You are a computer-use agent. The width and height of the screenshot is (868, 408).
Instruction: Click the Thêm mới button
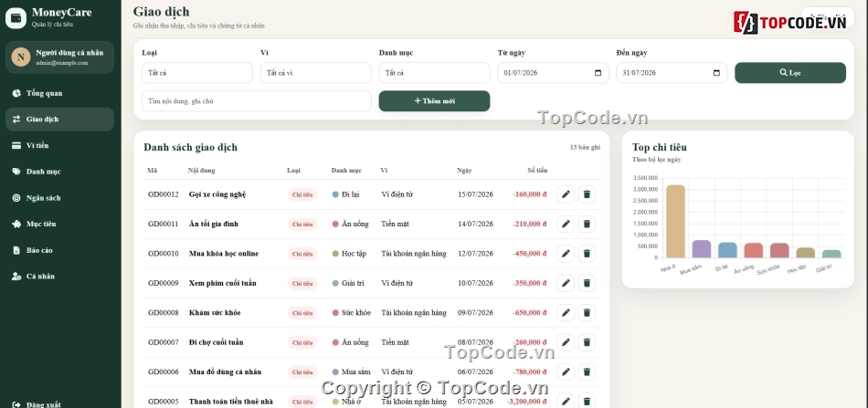434,101
